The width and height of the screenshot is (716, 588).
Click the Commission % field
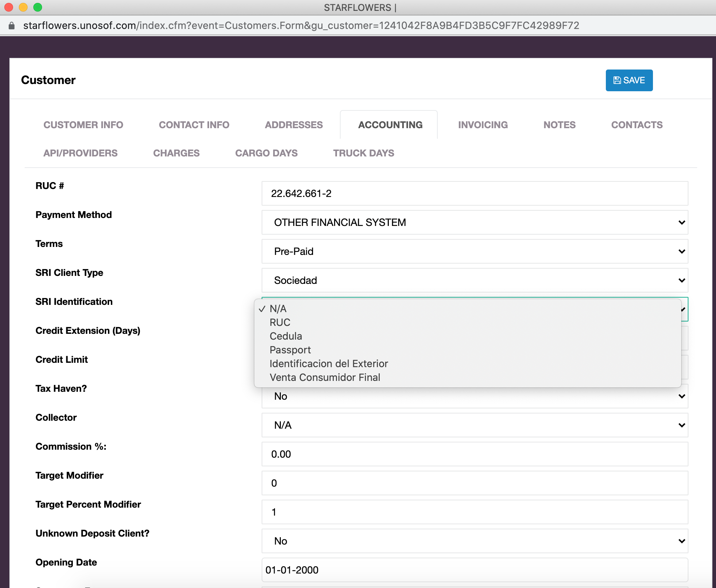pyautogui.click(x=475, y=454)
